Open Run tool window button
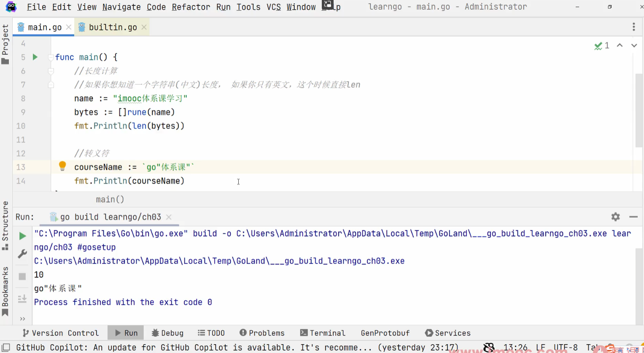The image size is (644, 353). click(126, 333)
